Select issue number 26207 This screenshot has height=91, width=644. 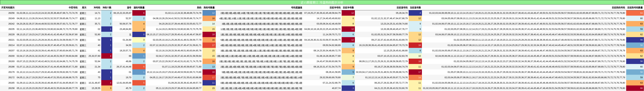point(11,50)
